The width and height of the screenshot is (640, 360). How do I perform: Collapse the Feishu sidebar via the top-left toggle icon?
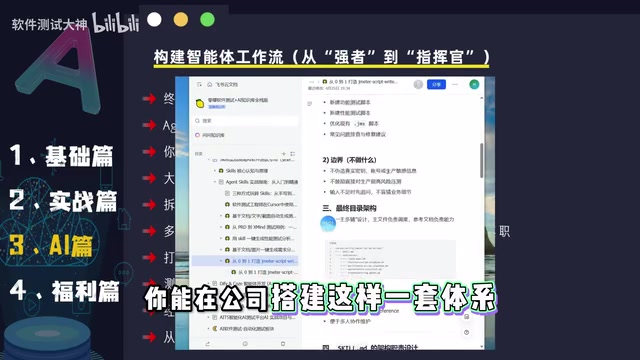click(199, 84)
